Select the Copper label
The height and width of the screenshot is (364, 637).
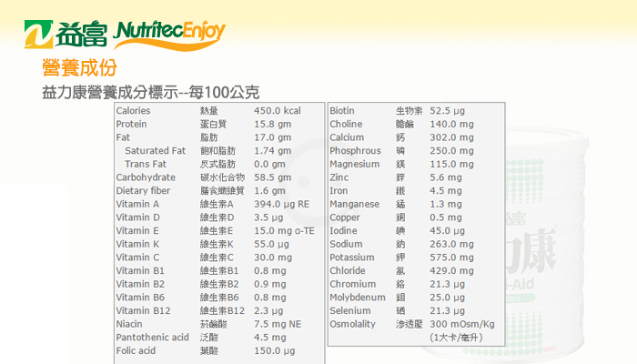(x=345, y=217)
